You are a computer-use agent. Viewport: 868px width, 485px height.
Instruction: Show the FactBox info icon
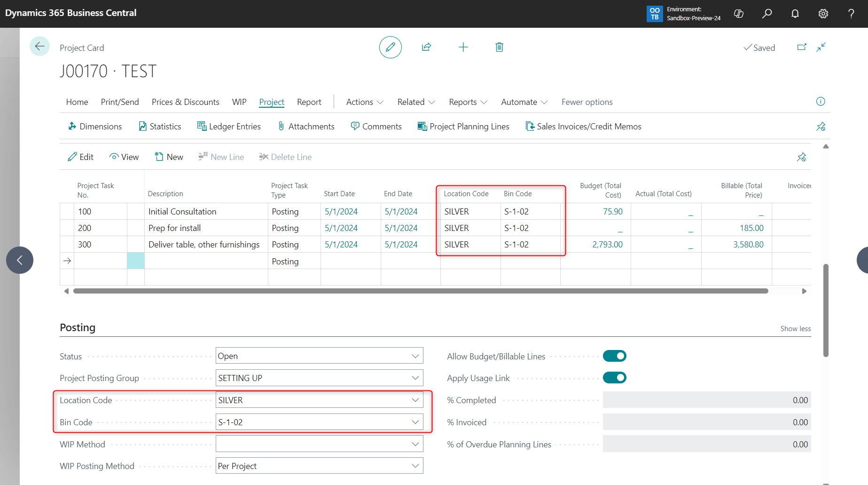click(x=821, y=102)
